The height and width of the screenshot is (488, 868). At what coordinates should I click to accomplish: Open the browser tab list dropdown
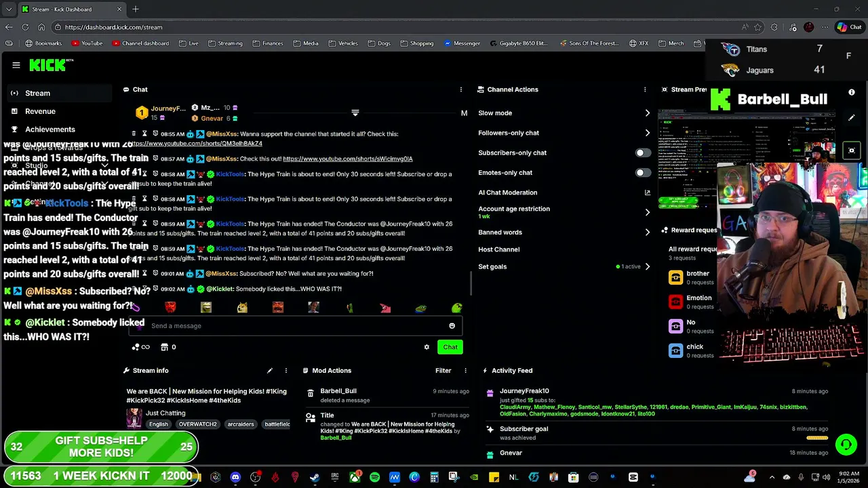click(8, 9)
